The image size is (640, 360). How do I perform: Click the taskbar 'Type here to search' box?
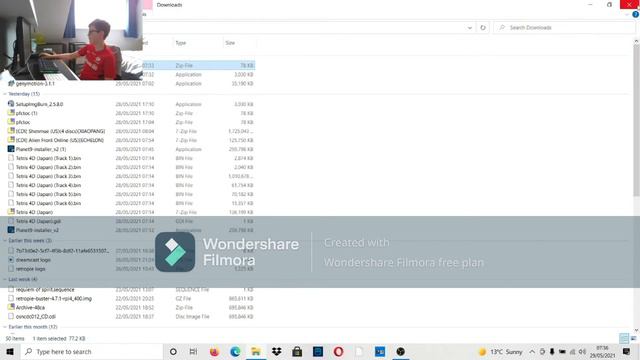pos(92,351)
